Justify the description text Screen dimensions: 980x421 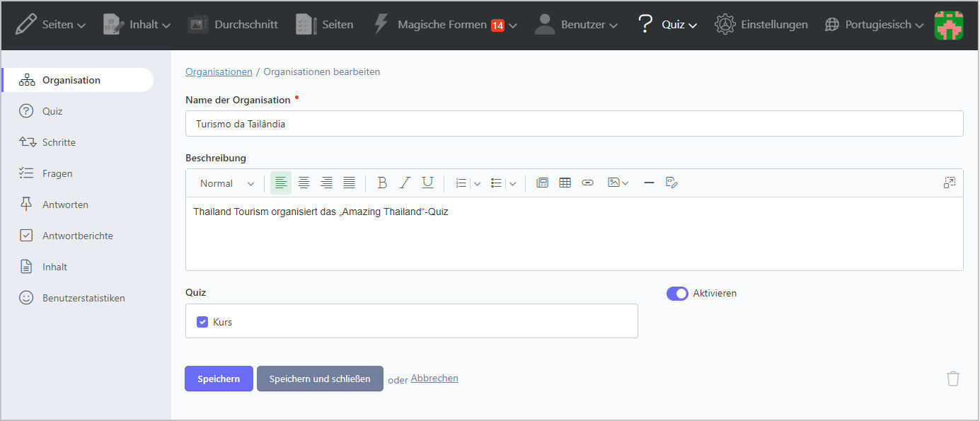point(349,183)
